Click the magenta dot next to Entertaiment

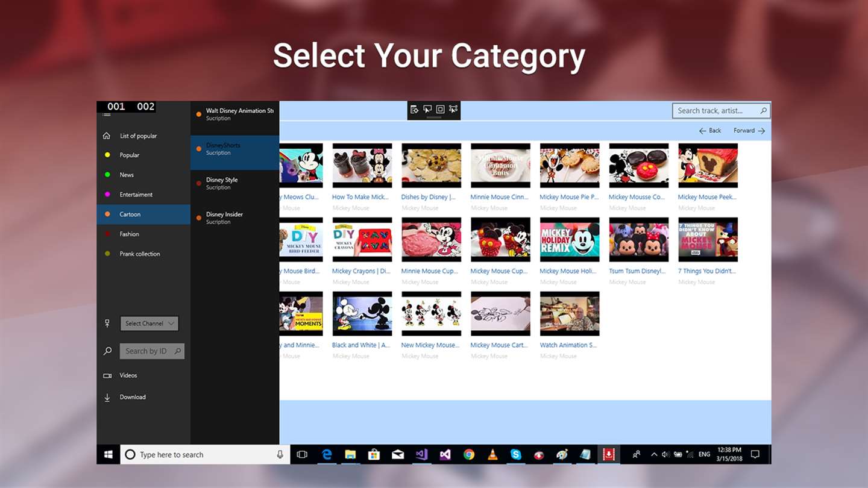(x=107, y=195)
